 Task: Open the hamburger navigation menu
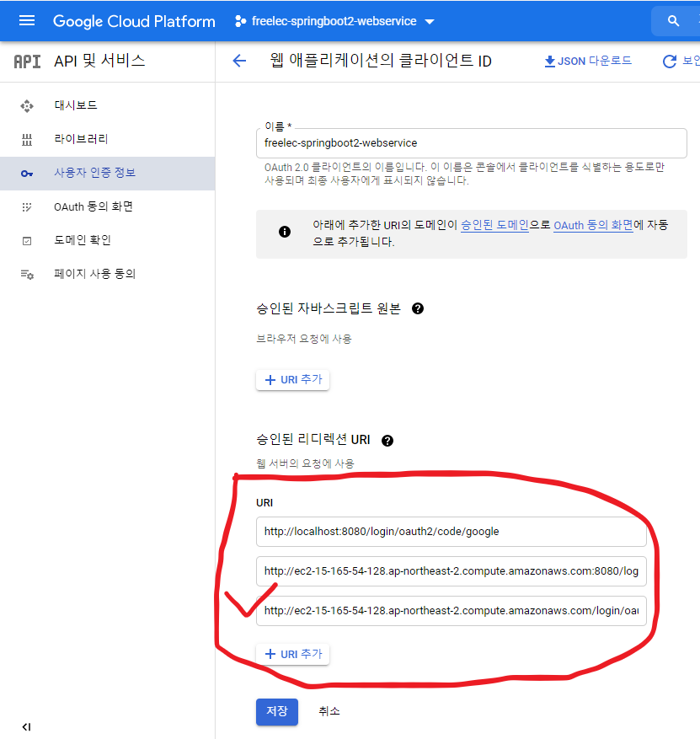click(x=27, y=21)
